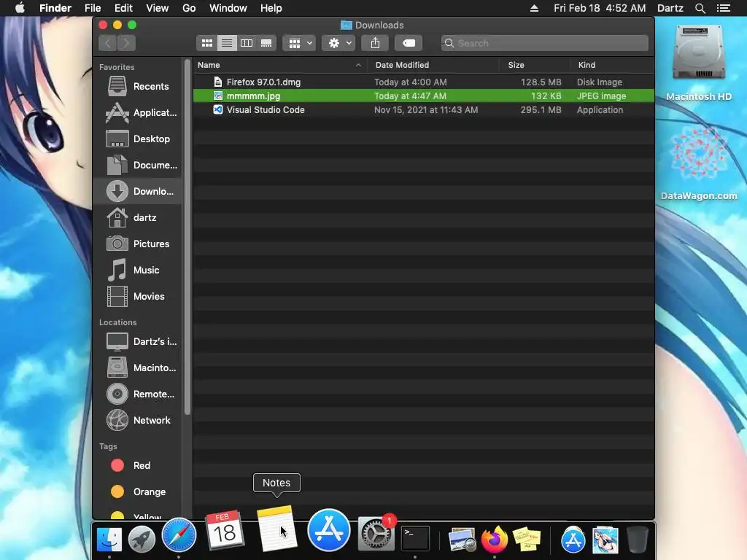Filter by the Red tag
Screen dimensions: 747x560
click(138, 465)
